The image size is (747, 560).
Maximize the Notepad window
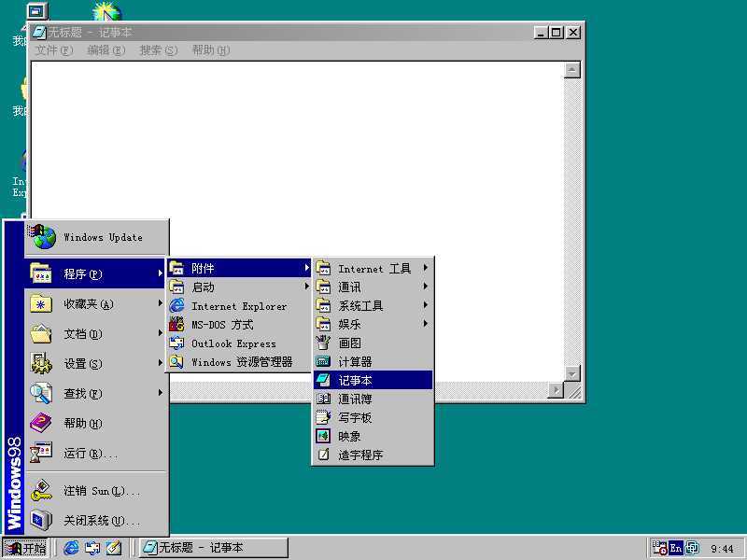point(556,33)
